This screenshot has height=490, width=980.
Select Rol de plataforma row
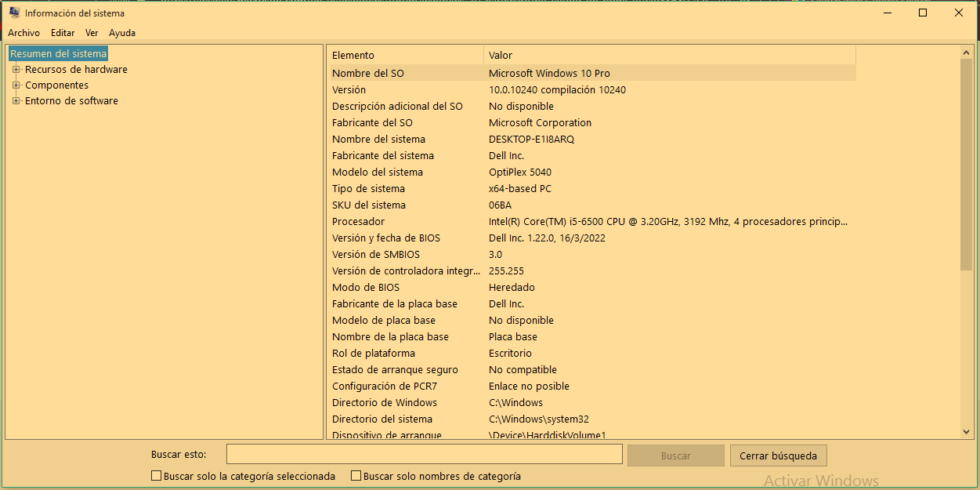pos(591,353)
